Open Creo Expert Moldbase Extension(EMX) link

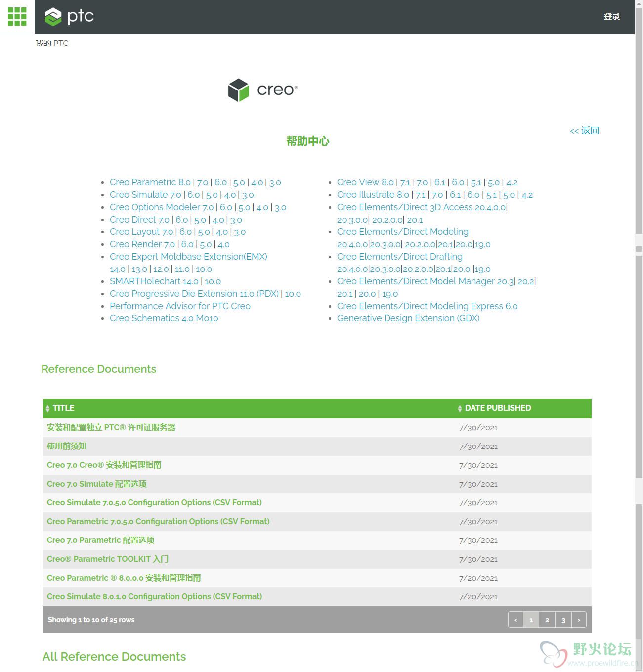pyautogui.click(x=188, y=257)
